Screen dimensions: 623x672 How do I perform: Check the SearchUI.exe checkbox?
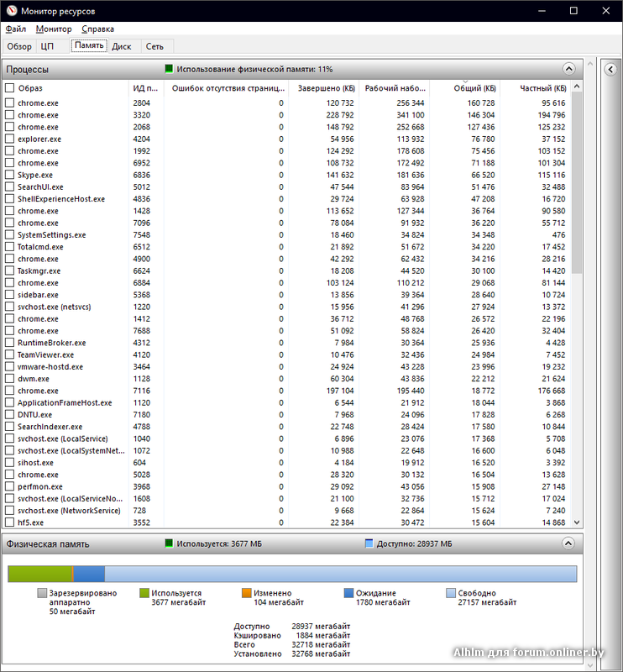[x=9, y=186]
